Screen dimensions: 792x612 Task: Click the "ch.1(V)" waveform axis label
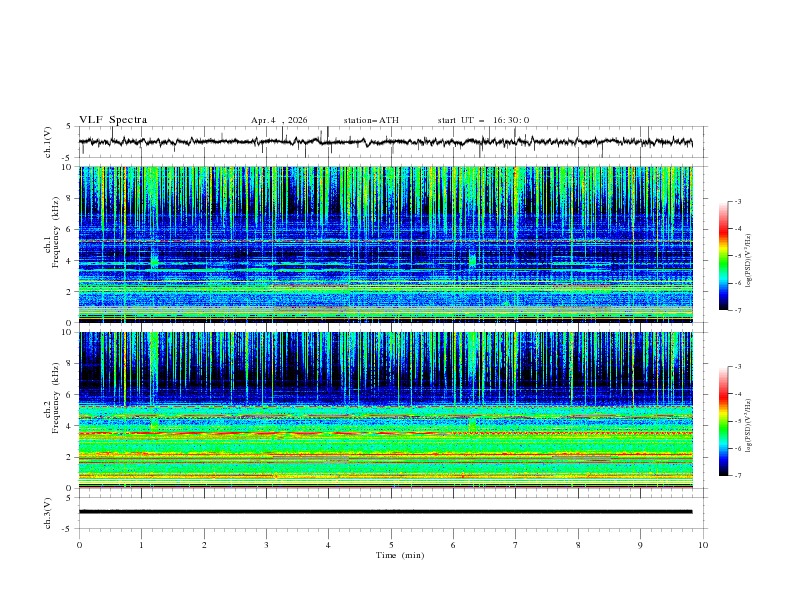pos(48,142)
